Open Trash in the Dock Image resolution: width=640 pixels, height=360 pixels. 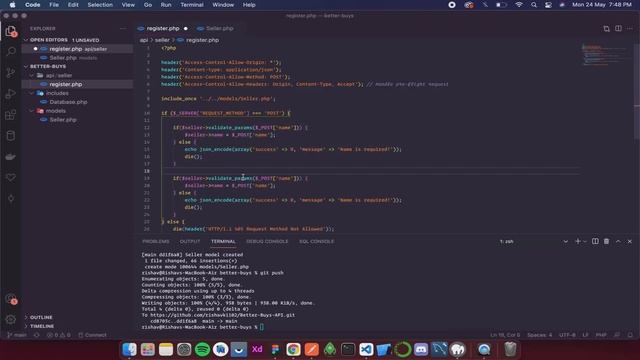coord(510,349)
